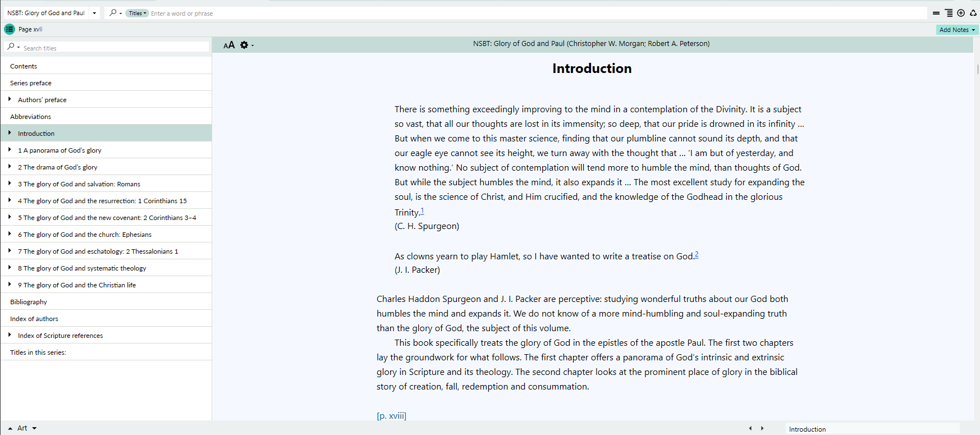Click the (C. H. Spurgeon) attribution line

pos(427,226)
